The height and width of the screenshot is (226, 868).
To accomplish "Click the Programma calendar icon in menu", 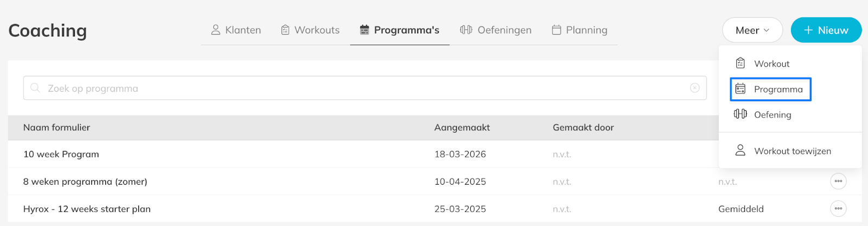I will coord(740,89).
